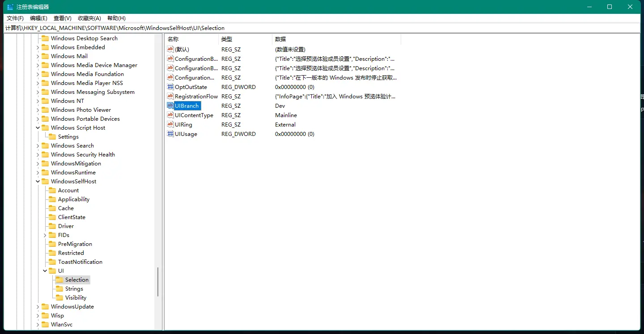The height and width of the screenshot is (334, 644).
Task: Click the Windows Photo Viewer folder icon
Action: coord(45,110)
